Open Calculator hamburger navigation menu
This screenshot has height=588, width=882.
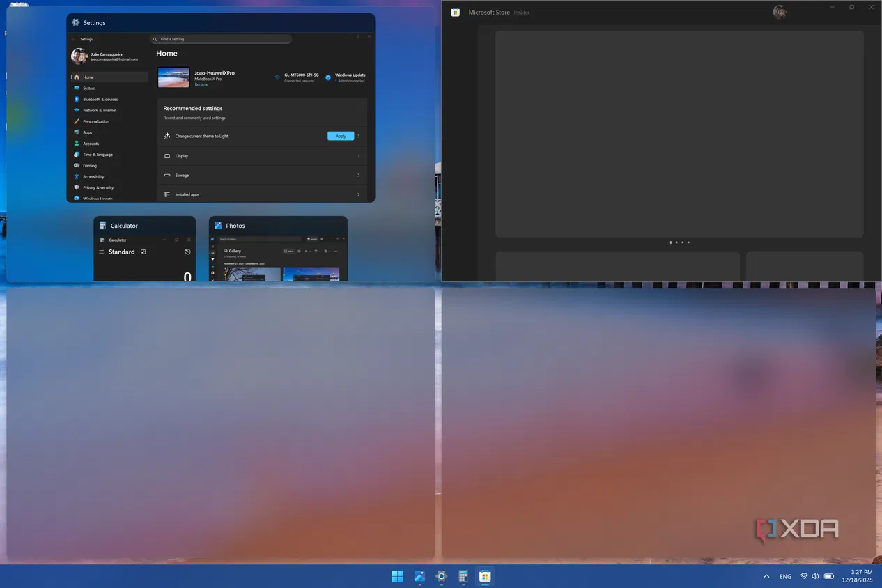click(x=101, y=252)
